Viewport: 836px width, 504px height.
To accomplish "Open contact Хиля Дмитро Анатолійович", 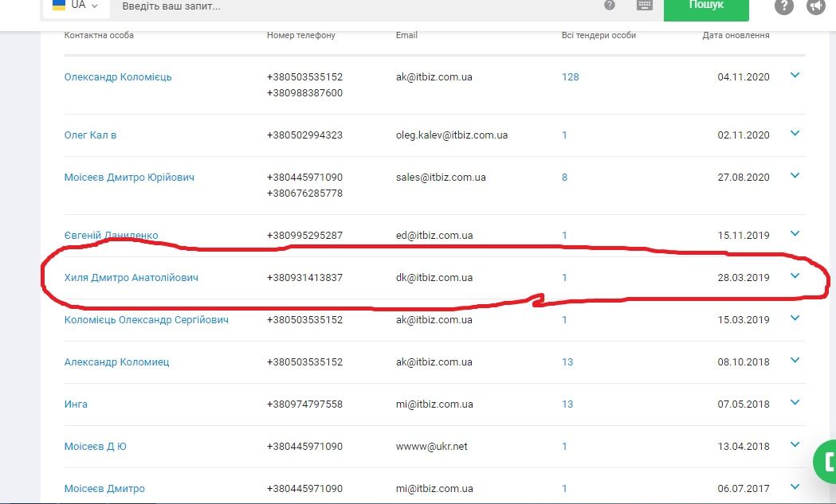I will (x=131, y=278).
